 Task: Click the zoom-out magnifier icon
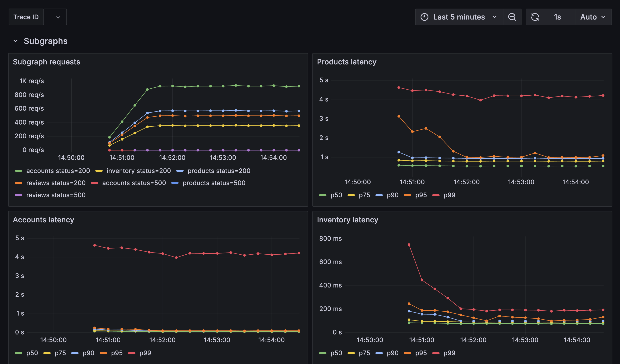point(512,17)
